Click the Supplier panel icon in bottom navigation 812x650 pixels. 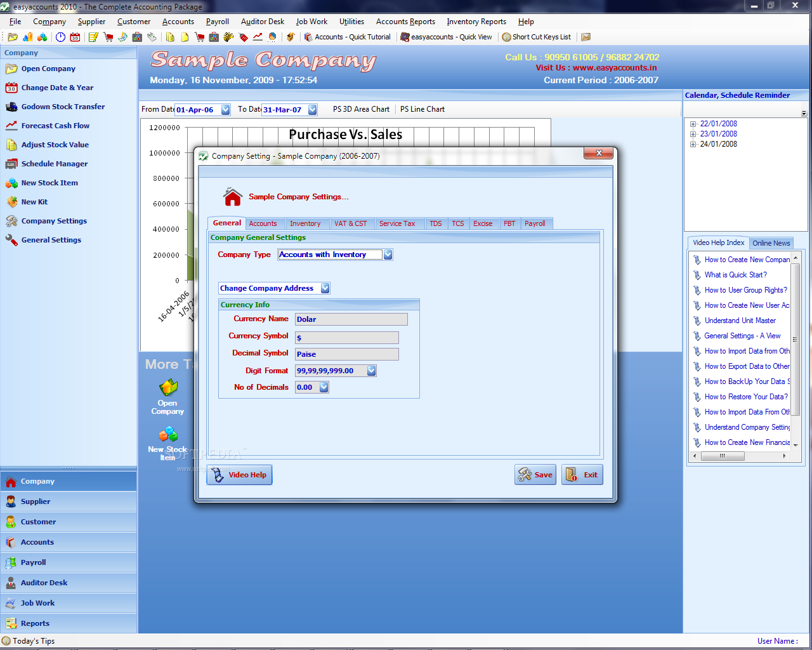click(11, 501)
